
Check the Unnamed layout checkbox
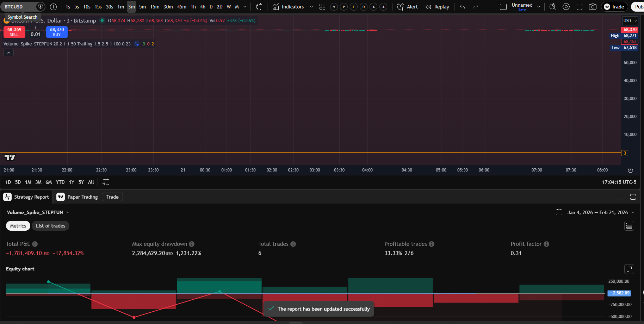tap(503, 6)
